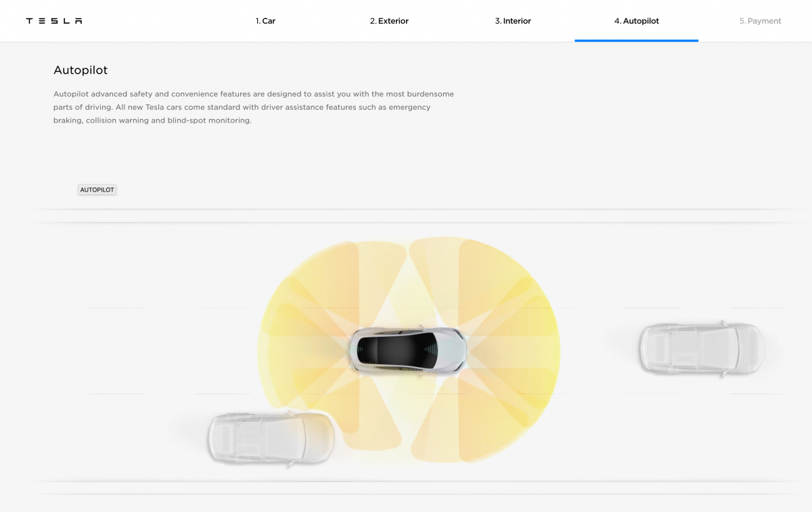
Task: Jump to the 5. Payment step
Action: point(760,21)
